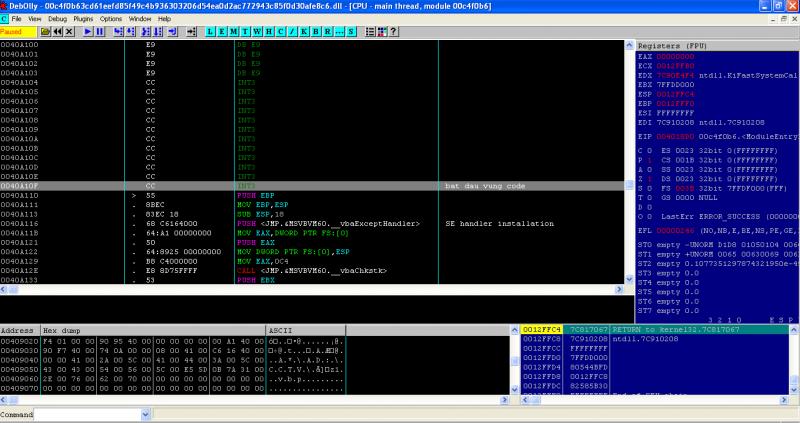Click Registers (FPU) header bar
The height and width of the screenshot is (423, 800).
pyautogui.click(x=718, y=45)
